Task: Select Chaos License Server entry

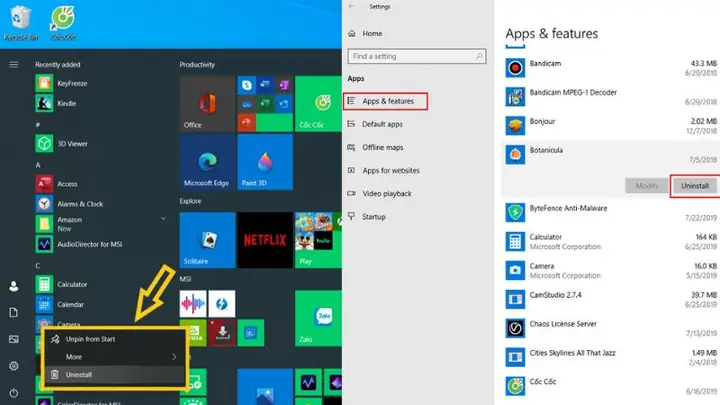Action: [610, 328]
